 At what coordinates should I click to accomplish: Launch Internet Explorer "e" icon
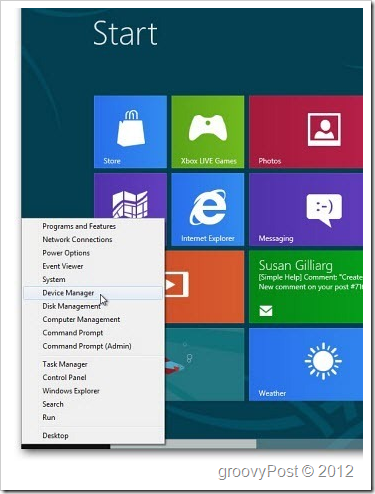point(208,207)
